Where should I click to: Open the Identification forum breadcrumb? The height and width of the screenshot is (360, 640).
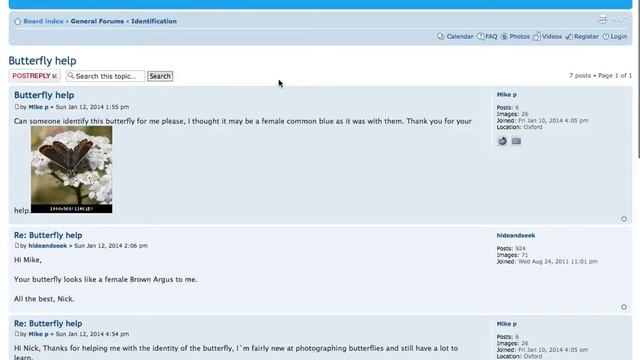point(154,21)
